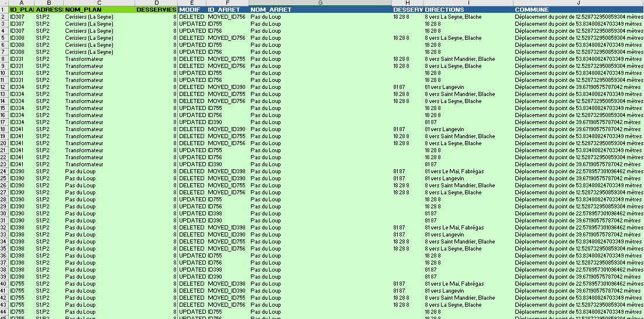Select column A header letter
This screenshot has width=644, height=319.
[x=22, y=3]
